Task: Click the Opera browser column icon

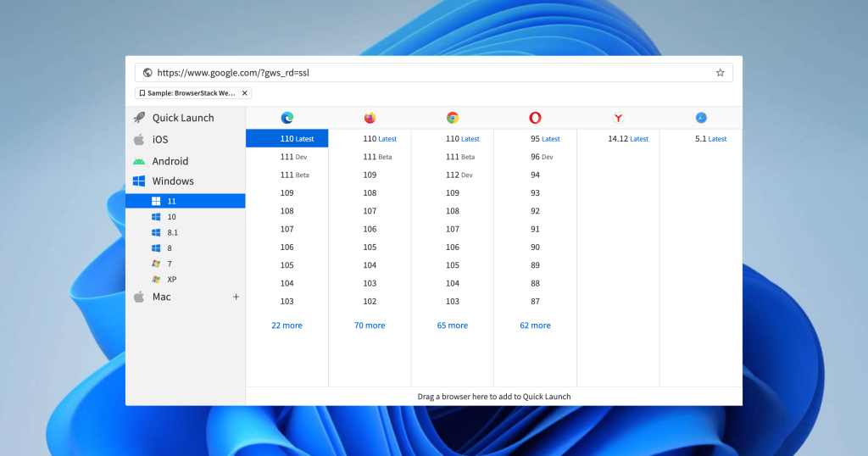Action: click(535, 118)
